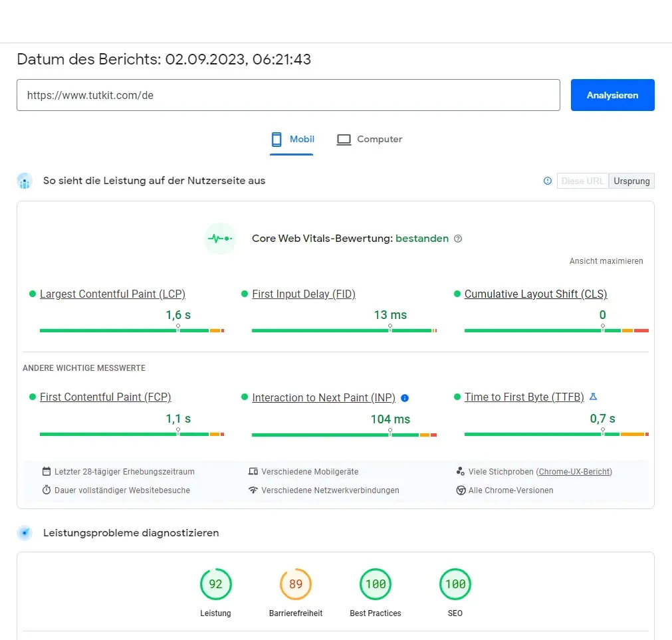Click the CLS distribution bar
This screenshot has height=640, width=672.
556,330
